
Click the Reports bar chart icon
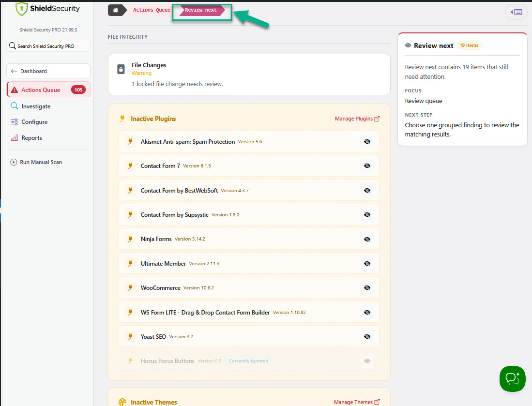click(x=14, y=138)
